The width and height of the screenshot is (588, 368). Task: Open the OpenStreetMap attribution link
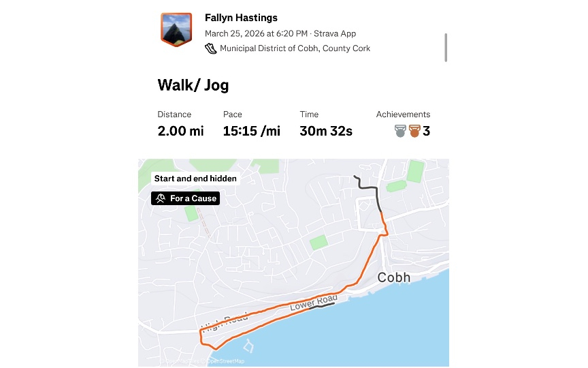point(225,361)
